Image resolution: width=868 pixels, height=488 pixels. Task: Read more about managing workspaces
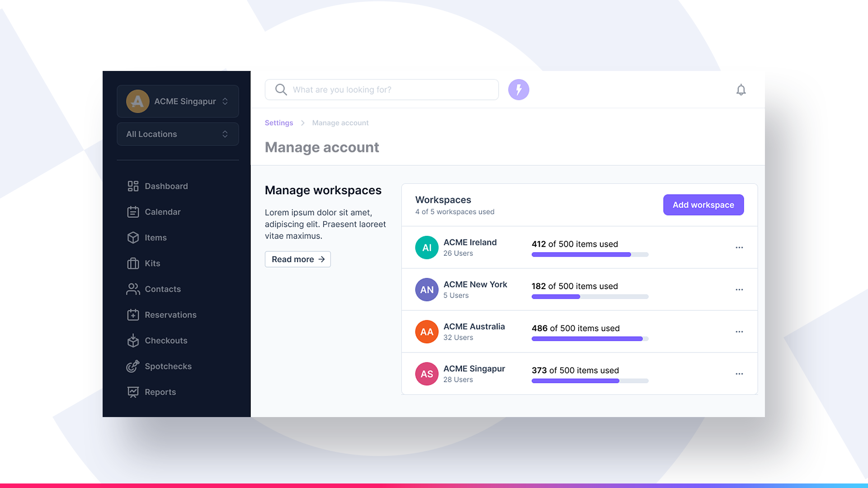pos(297,258)
